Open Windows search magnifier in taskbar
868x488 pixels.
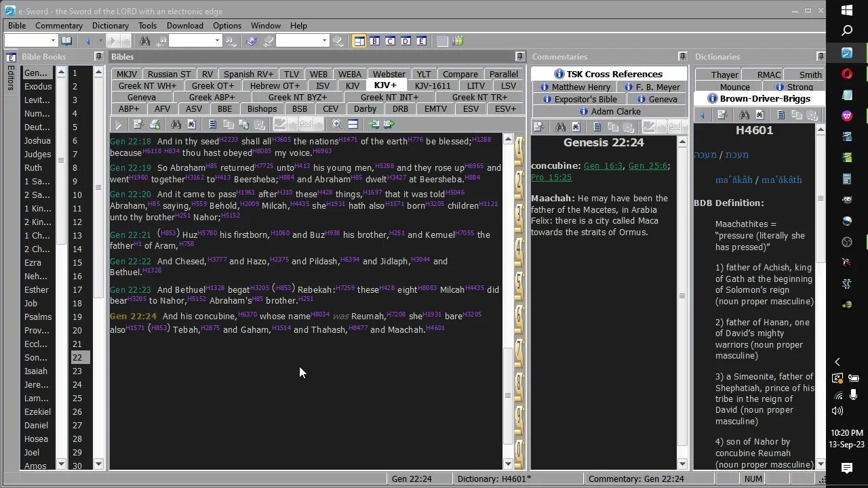[847, 30]
